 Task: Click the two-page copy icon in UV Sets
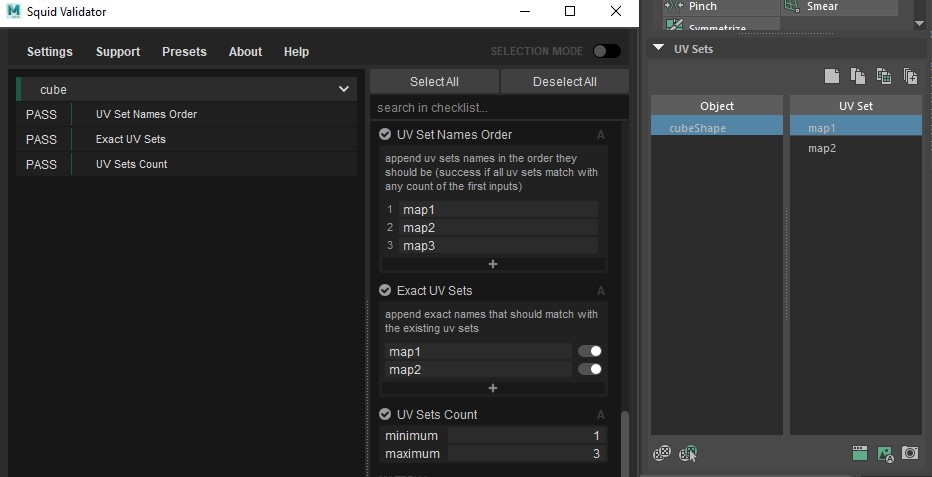(858, 76)
